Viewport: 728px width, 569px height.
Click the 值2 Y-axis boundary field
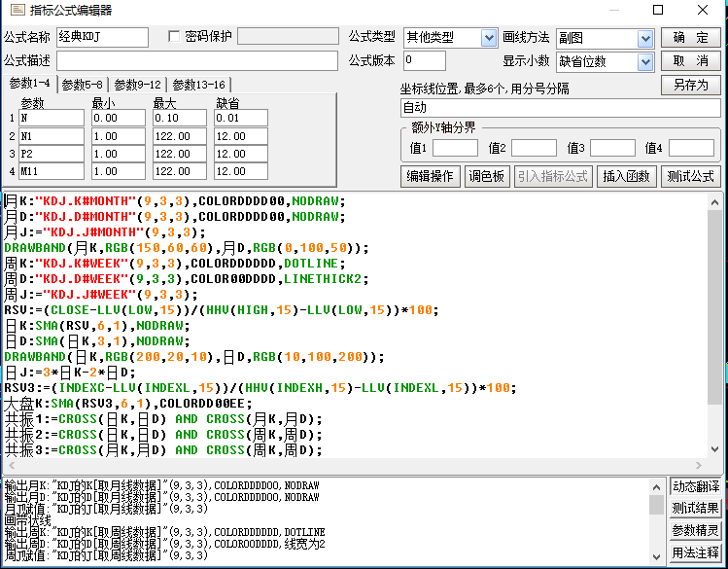point(534,148)
